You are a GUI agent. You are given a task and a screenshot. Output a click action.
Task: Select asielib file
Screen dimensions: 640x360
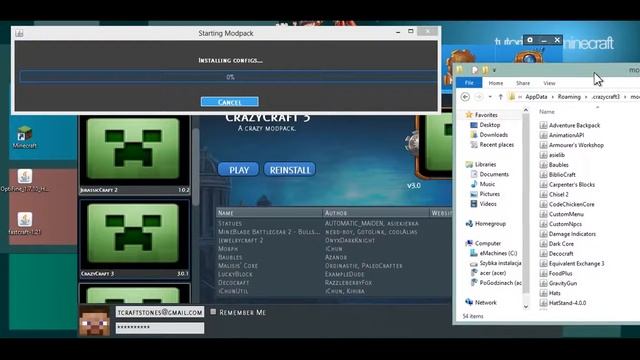pos(552,155)
